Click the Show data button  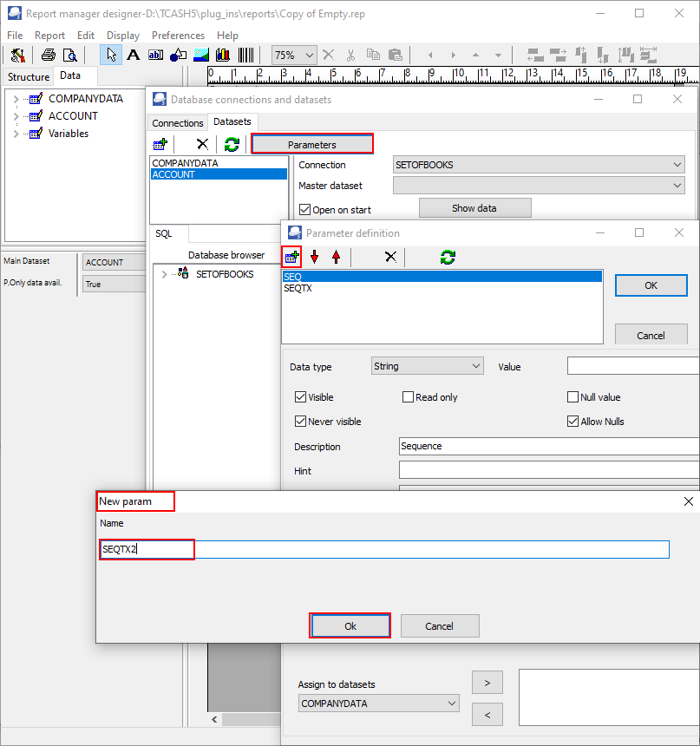[x=474, y=208]
